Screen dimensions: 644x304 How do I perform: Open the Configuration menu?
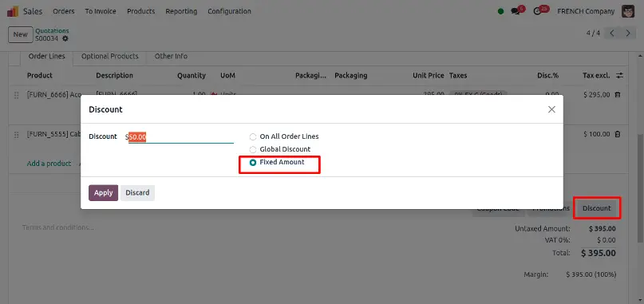pos(229,11)
